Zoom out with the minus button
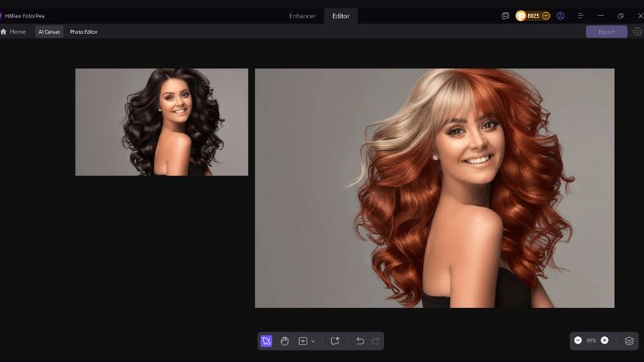 [x=578, y=340]
